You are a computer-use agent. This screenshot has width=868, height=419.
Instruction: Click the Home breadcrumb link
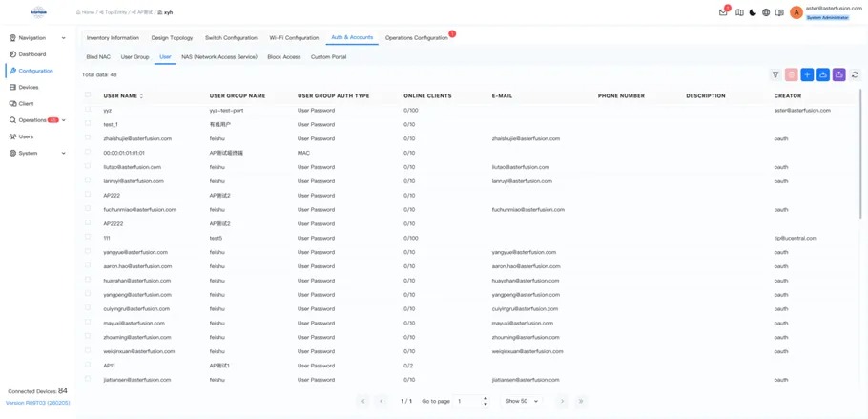click(x=87, y=12)
